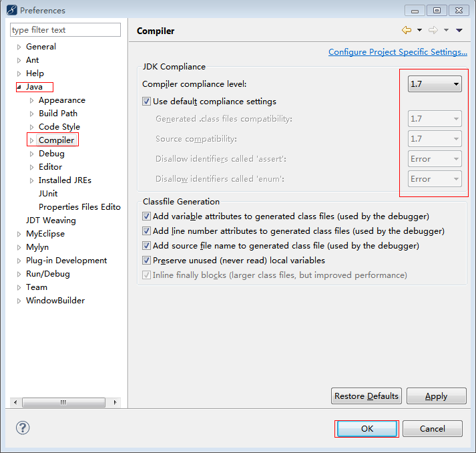
Task: Select the Compiler tree item
Action: [57, 140]
